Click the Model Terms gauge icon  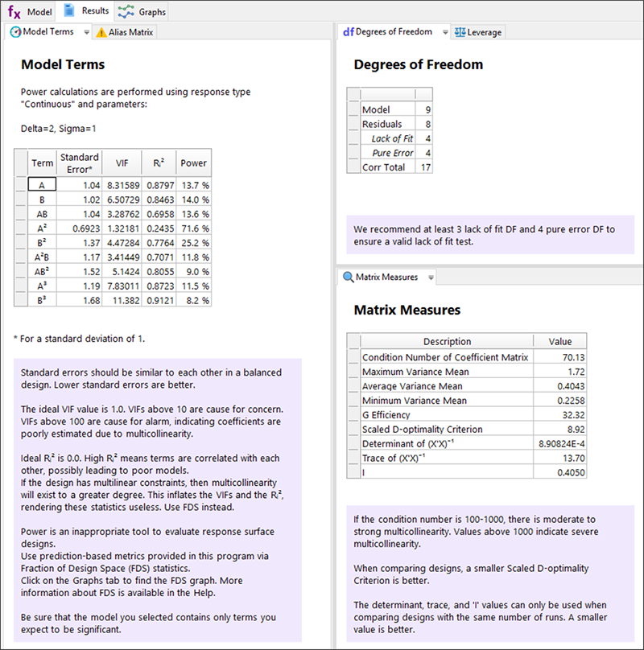(x=14, y=32)
